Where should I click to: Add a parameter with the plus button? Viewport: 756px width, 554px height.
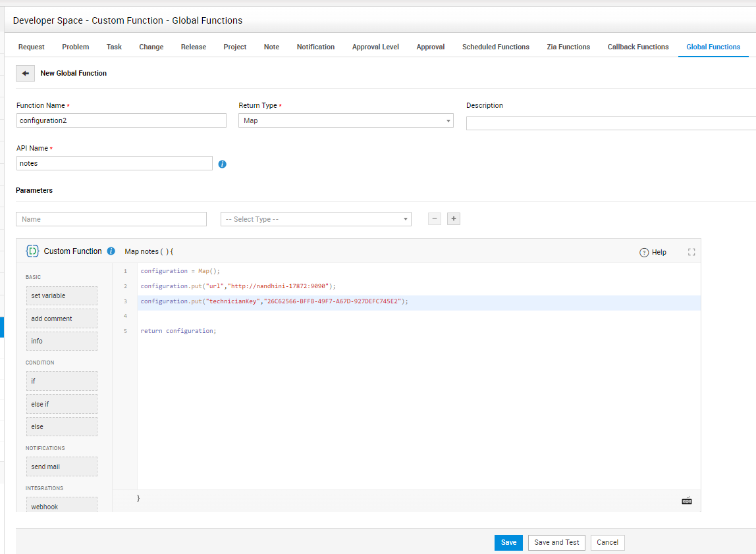(x=454, y=219)
